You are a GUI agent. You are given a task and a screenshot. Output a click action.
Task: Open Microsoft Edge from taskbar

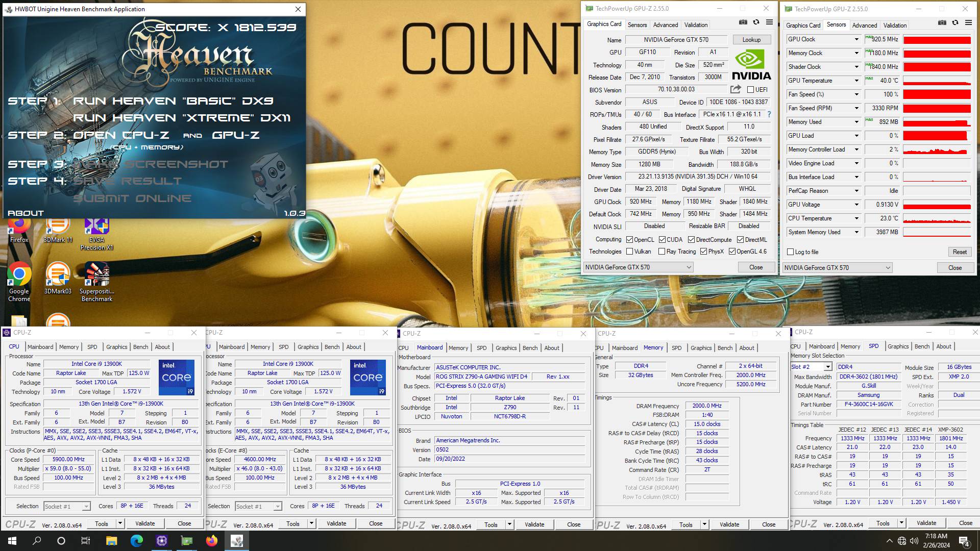point(136,541)
